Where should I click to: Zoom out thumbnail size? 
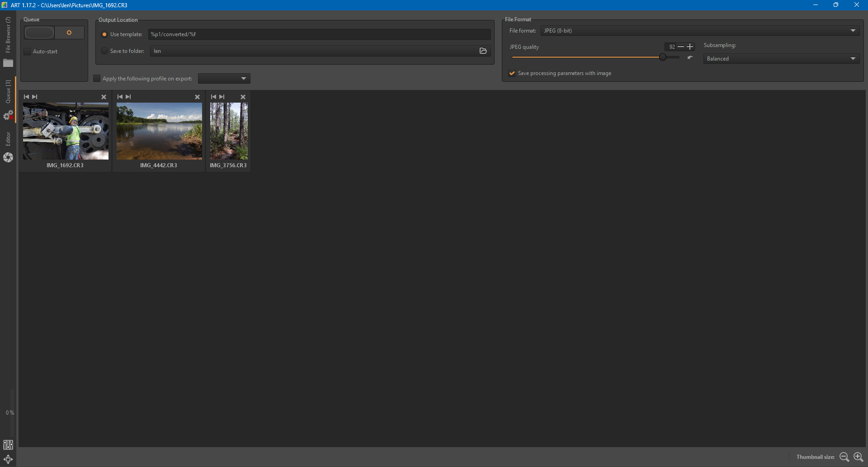coord(844,457)
